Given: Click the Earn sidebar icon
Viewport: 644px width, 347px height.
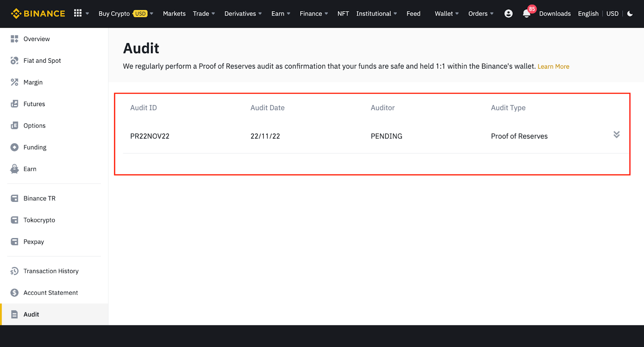Looking at the screenshot, I should (x=14, y=169).
